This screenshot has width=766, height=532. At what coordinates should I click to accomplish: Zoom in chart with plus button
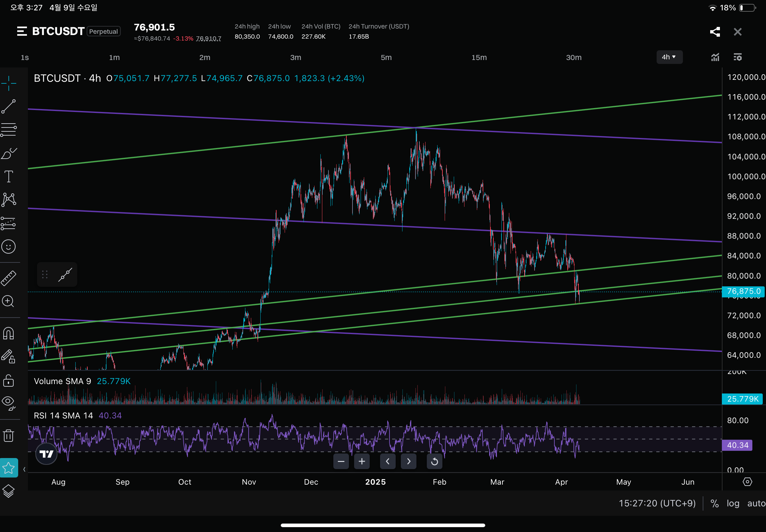[x=362, y=461]
